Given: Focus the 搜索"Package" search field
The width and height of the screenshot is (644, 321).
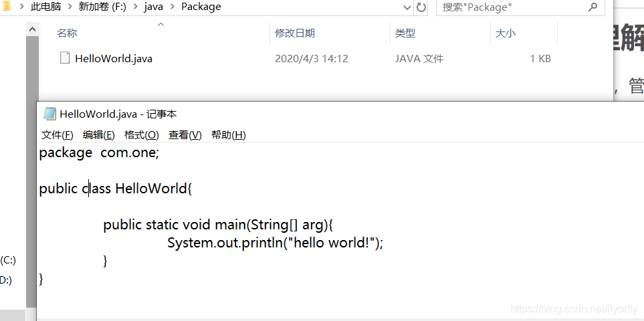Looking at the screenshot, I should pos(520,7).
